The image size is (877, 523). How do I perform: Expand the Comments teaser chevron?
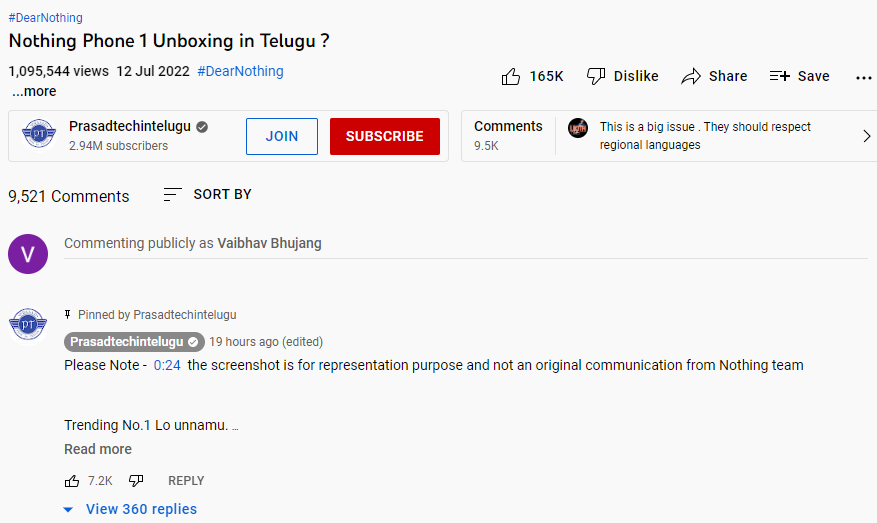(x=866, y=136)
